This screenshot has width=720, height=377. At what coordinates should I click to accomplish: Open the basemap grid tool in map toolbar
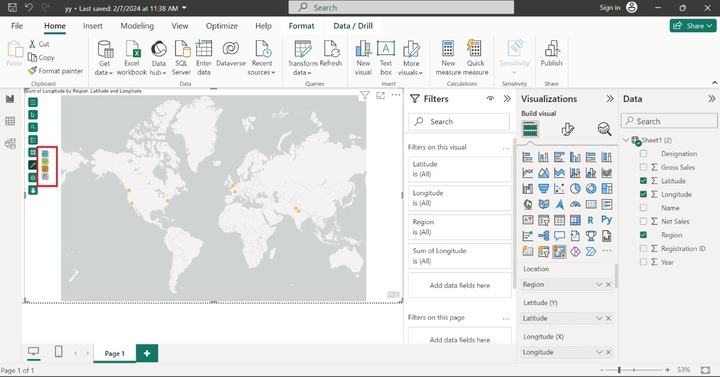[33, 152]
